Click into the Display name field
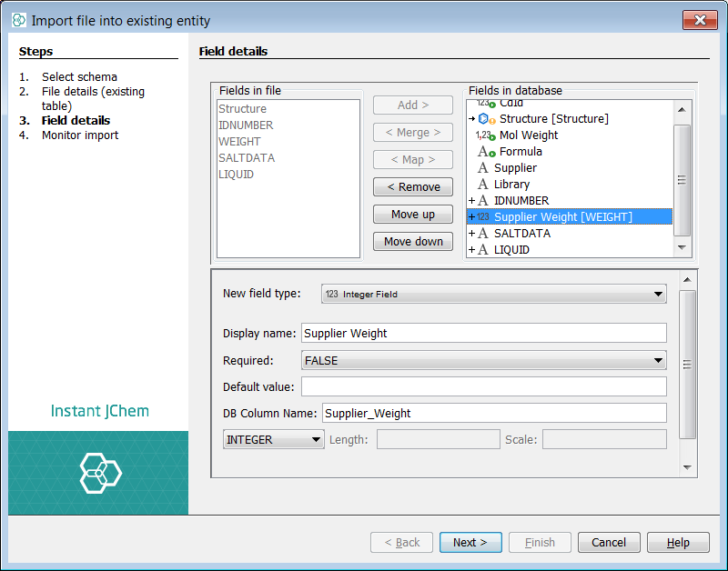Viewport: 728px width, 571px height. [483, 334]
